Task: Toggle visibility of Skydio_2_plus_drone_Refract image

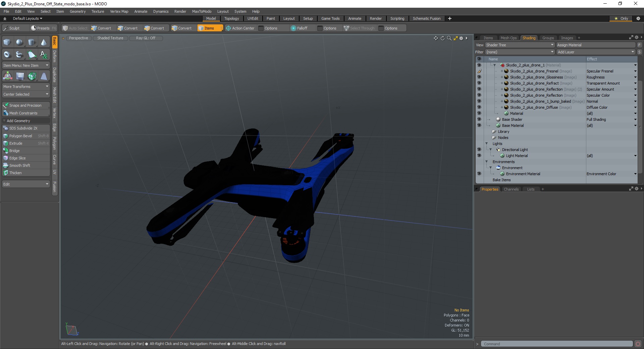Action: point(479,83)
